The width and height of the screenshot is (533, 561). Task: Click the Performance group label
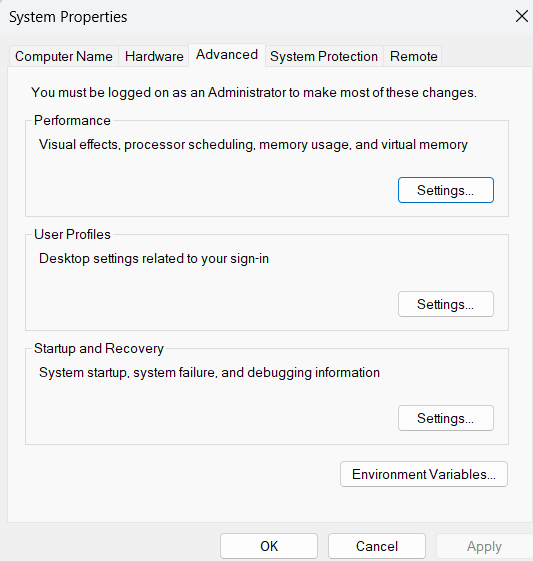72,120
